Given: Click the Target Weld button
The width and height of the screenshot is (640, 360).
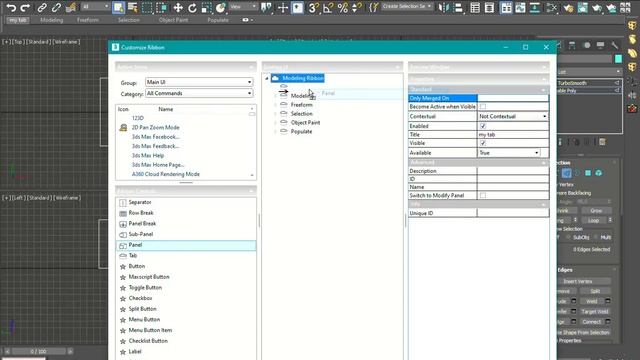Looking at the screenshot, I should (x=594, y=311).
